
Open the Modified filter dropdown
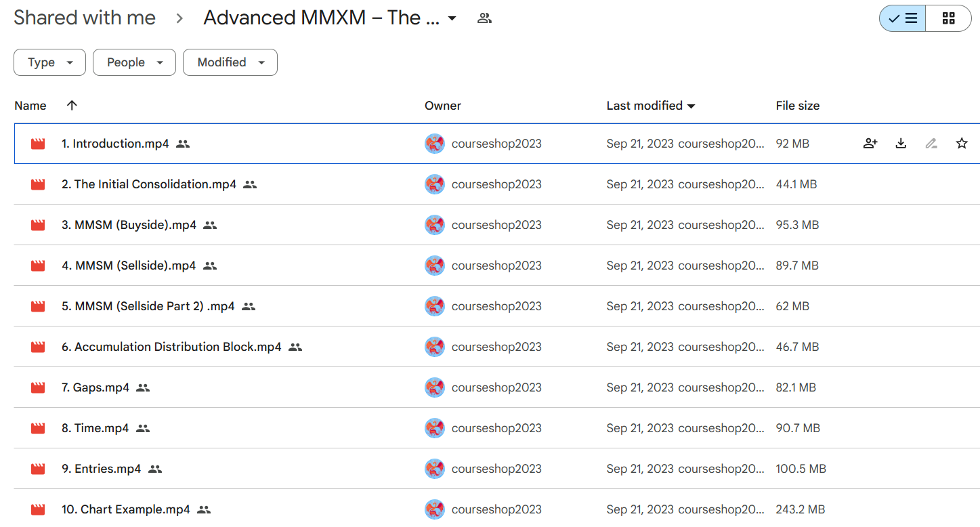coord(230,62)
